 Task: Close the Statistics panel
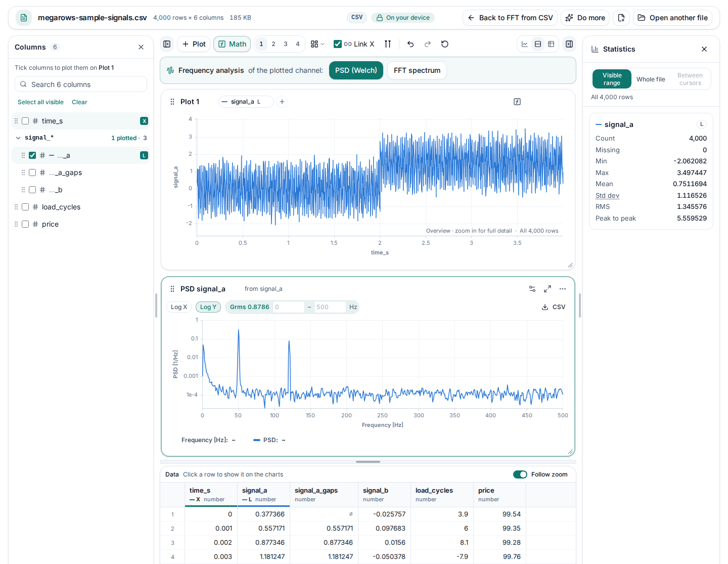(704, 49)
